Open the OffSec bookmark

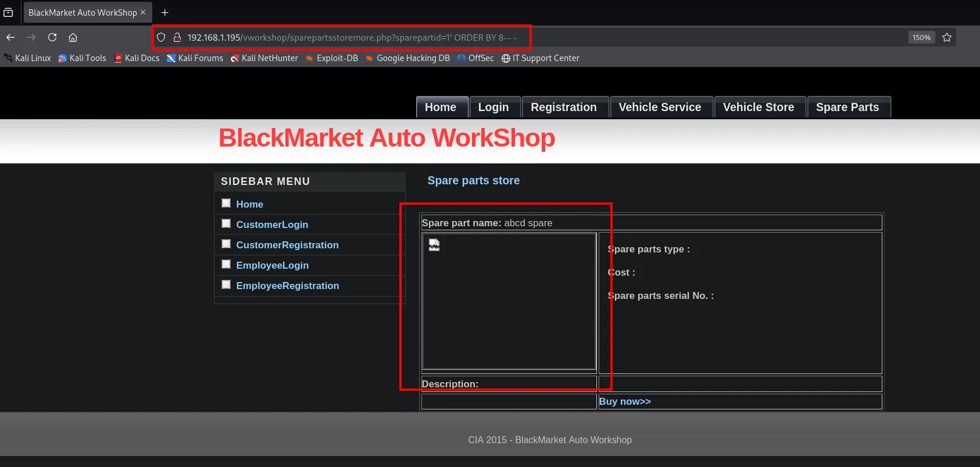(475, 58)
